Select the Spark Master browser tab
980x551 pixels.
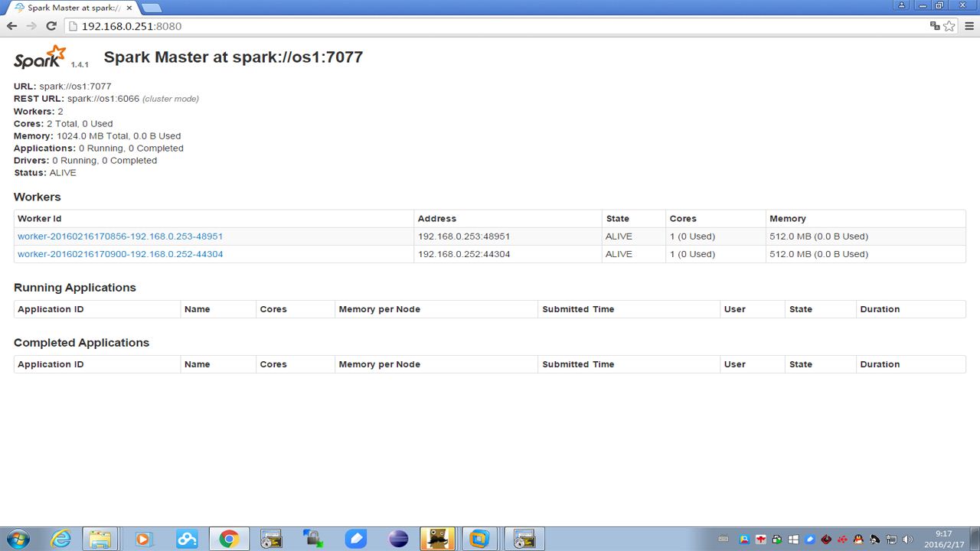70,8
